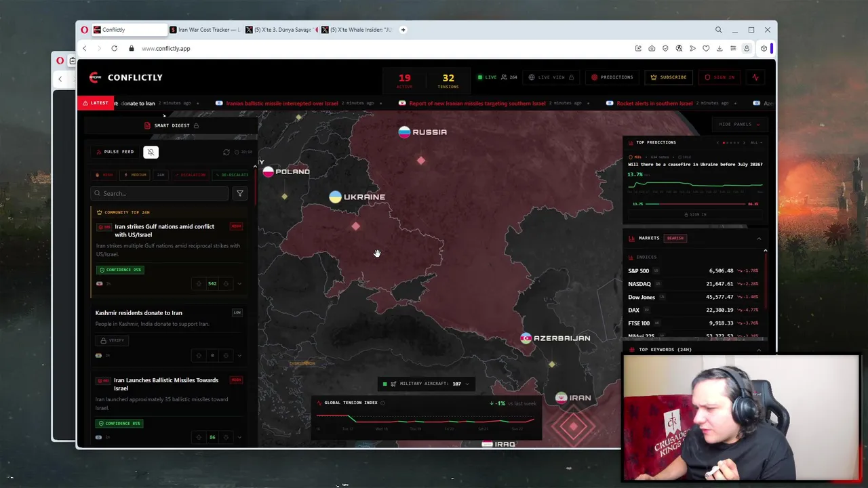
Task: Click the Confidence 95% badge on Gulf story
Action: point(120,270)
